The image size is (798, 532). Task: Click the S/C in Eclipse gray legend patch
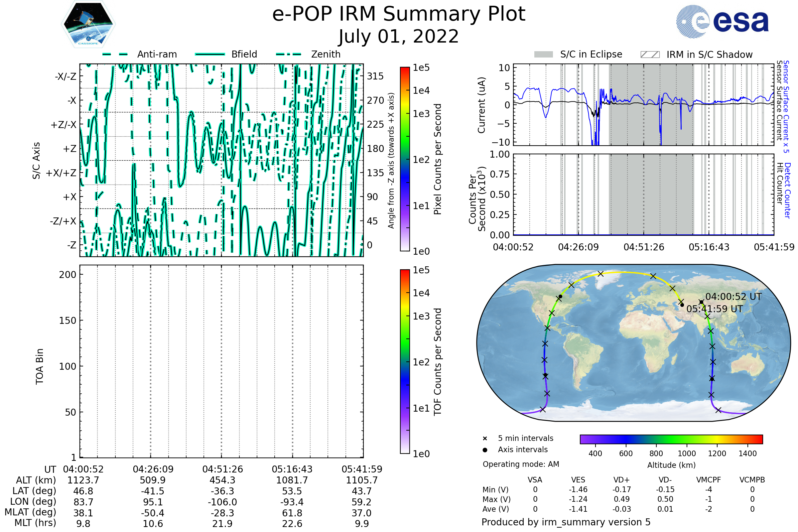[543, 55]
